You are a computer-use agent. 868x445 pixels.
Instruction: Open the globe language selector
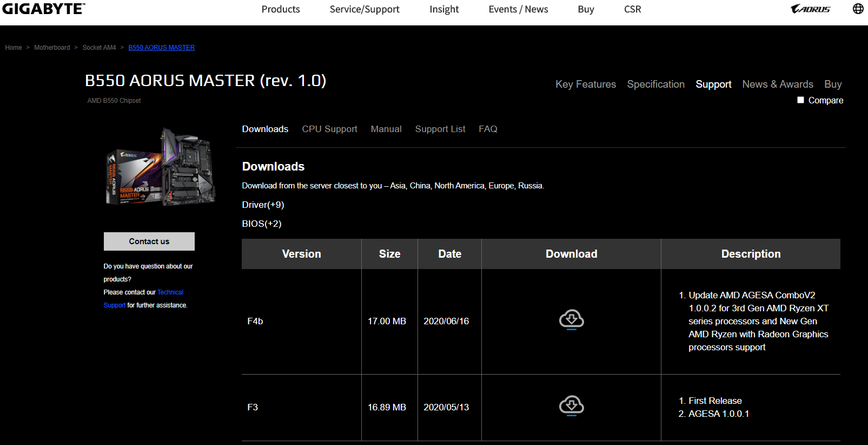coord(858,9)
